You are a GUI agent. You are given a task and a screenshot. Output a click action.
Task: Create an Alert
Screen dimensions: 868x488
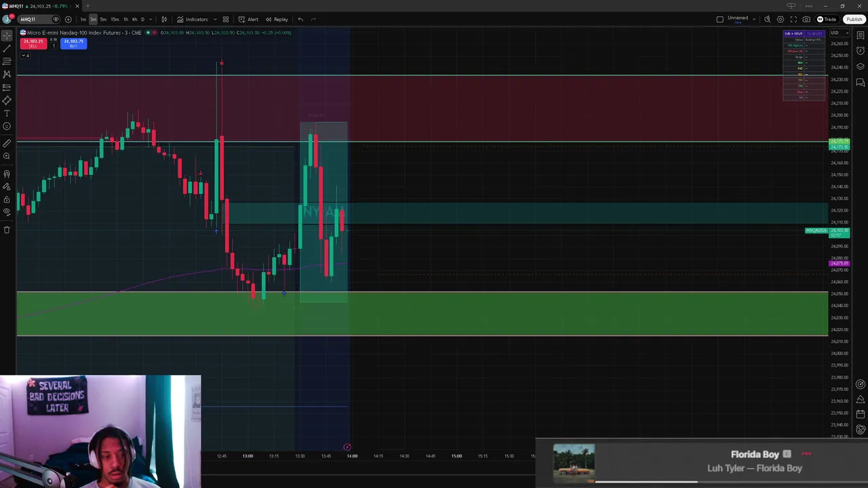pyautogui.click(x=248, y=19)
